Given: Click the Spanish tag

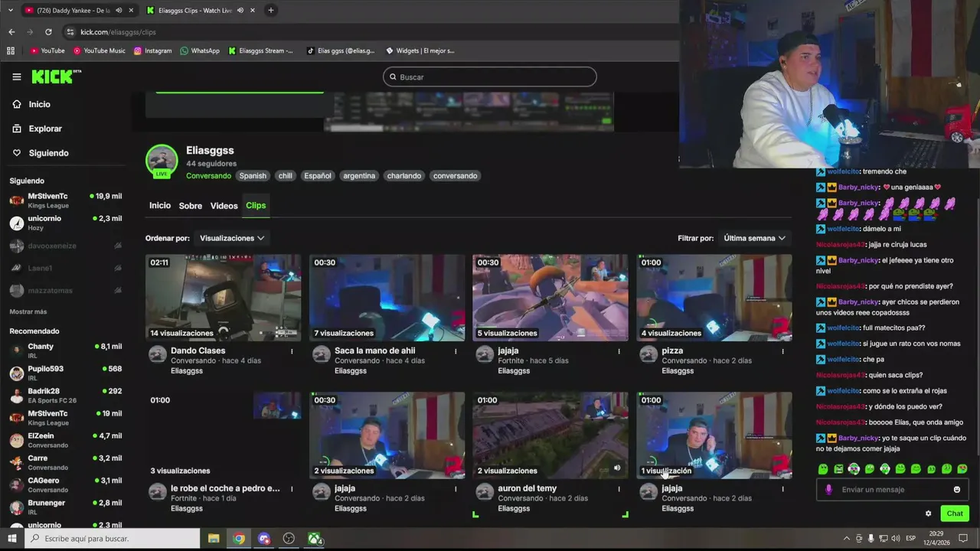Looking at the screenshot, I should tap(253, 176).
